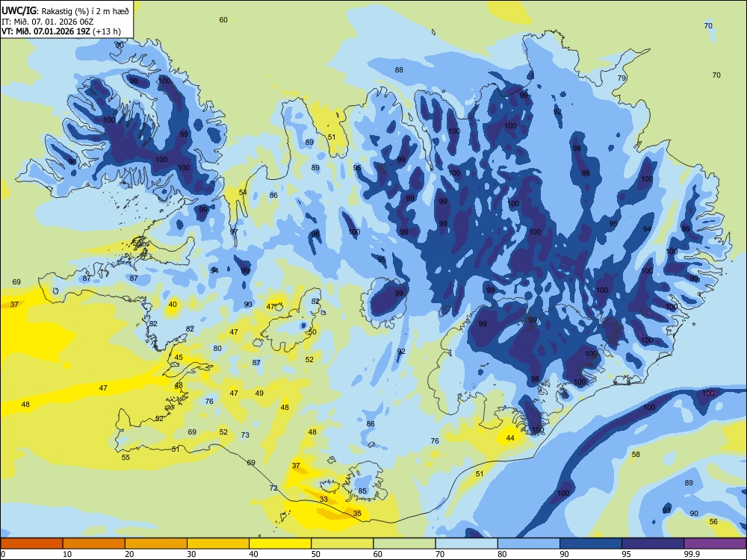Click the '10' label on the color scale
Viewport: 747px width, 560px height.
point(67,554)
